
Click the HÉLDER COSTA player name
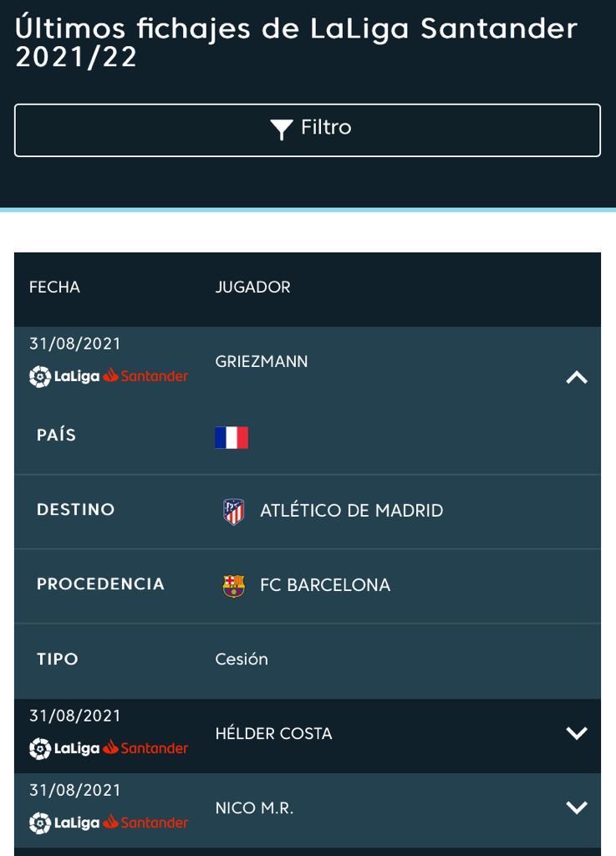tap(273, 734)
